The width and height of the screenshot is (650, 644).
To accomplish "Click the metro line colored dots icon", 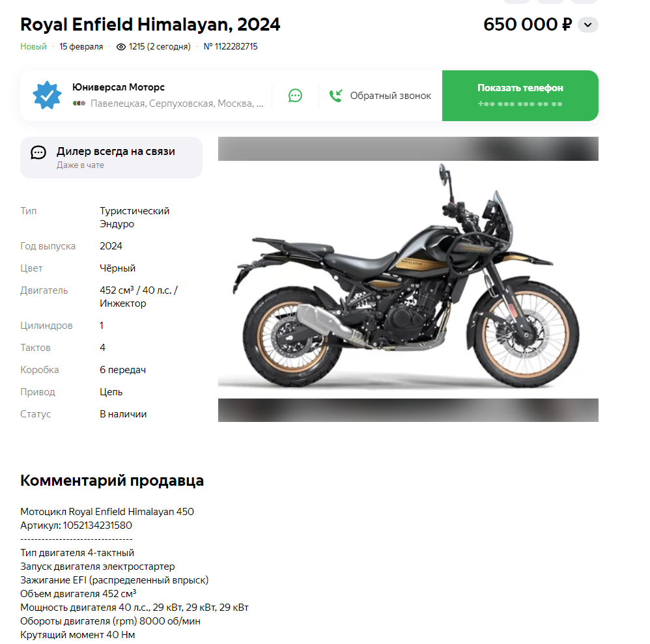I will coord(79,103).
